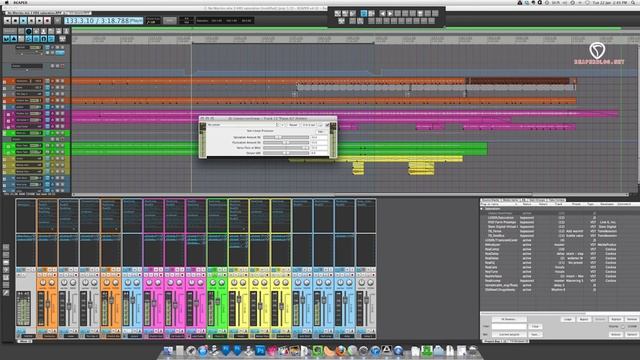Click the Bypass button in Project Bay
The width and height of the screenshot is (640, 360).
point(584,319)
